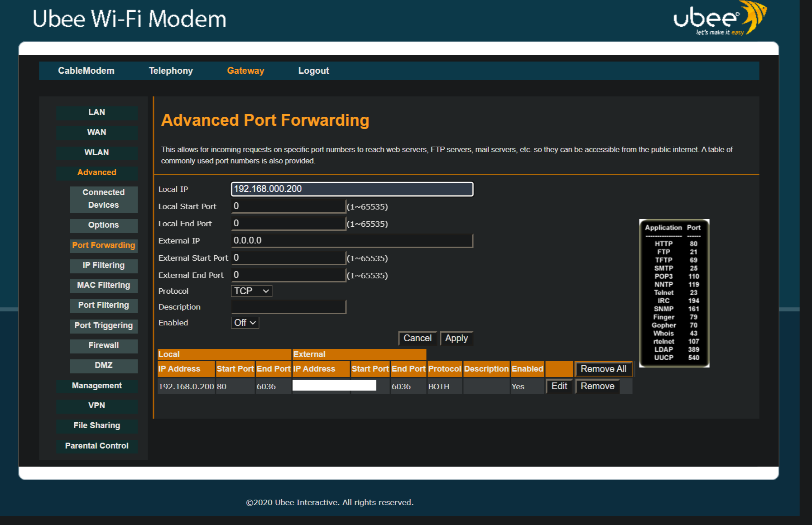This screenshot has width=812, height=525.
Task: Click the Local End Port field
Action: 288,224
